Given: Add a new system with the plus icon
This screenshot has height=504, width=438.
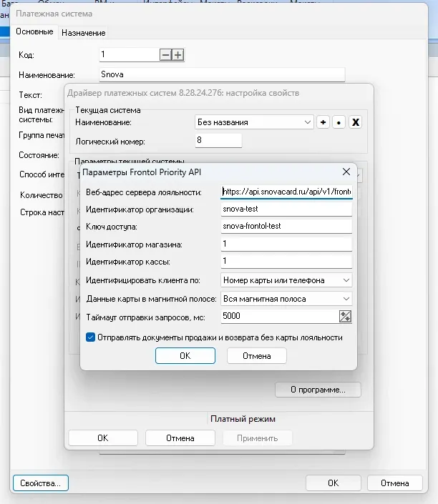Looking at the screenshot, I should (323, 122).
